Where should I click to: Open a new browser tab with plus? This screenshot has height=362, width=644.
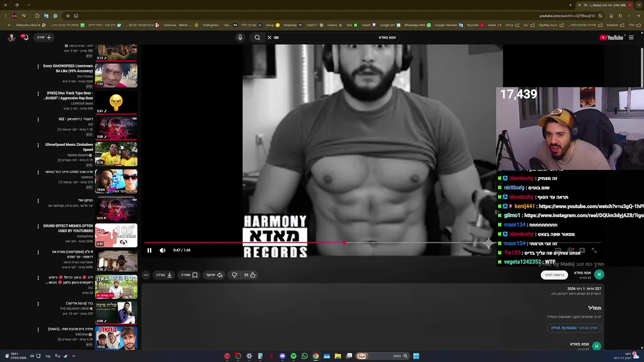(x=571, y=5)
